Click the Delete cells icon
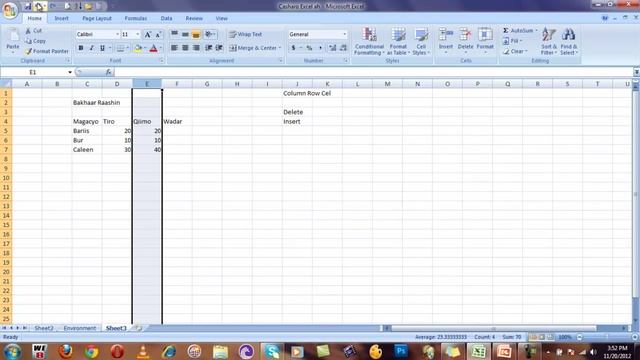This screenshot has height=360, width=640. click(x=465, y=35)
